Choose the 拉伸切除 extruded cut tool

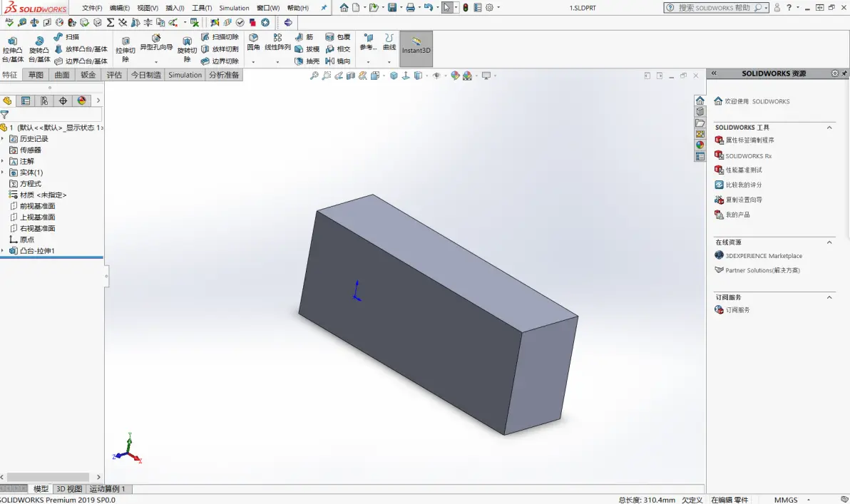click(126, 49)
